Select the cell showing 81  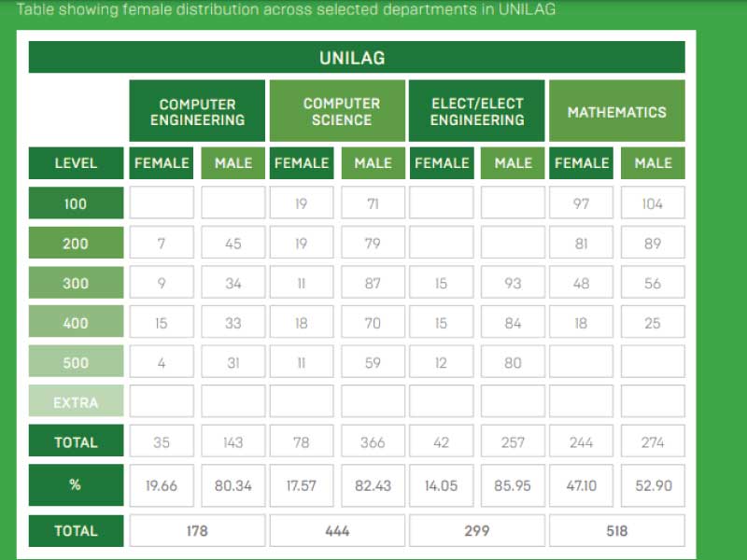tap(581, 243)
